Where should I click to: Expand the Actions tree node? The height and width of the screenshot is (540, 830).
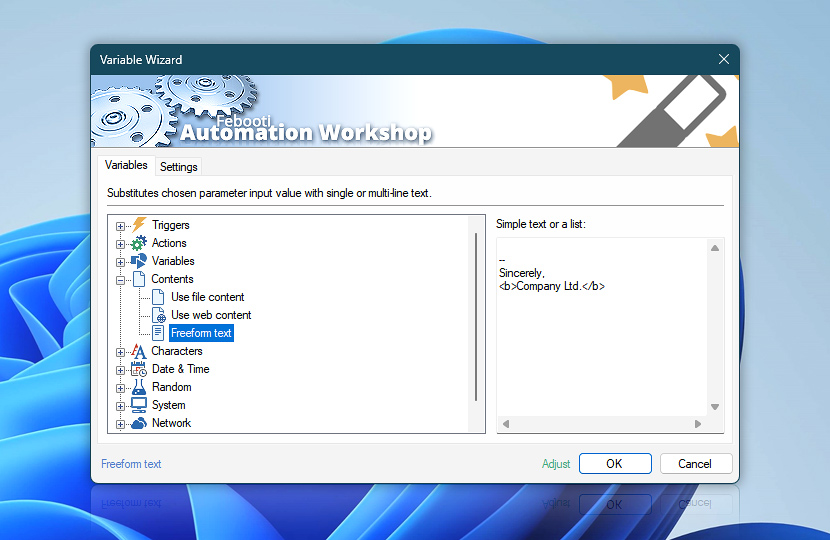(120, 244)
